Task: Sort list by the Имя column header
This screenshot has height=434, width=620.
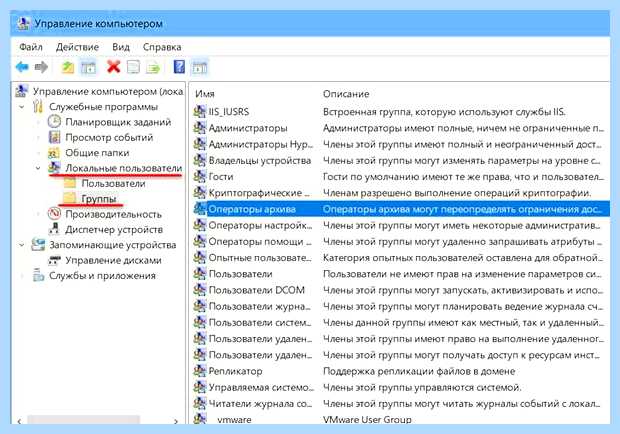Action: click(205, 94)
